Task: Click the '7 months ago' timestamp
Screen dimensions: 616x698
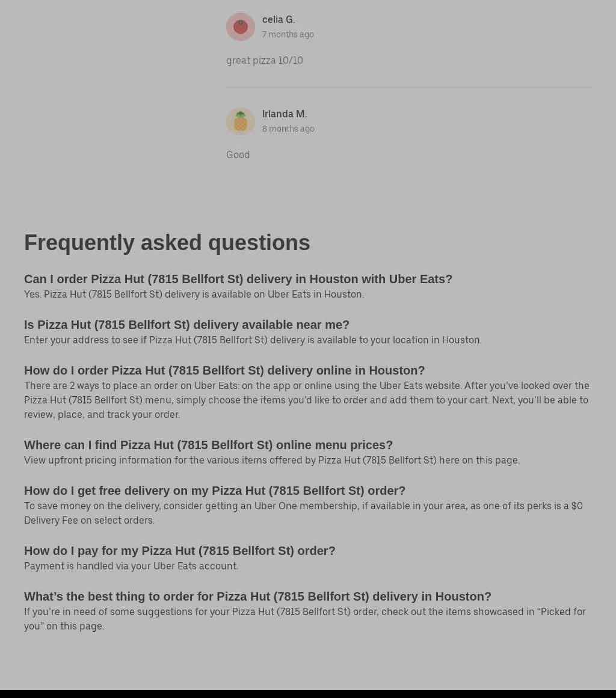Action: [x=288, y=35]
